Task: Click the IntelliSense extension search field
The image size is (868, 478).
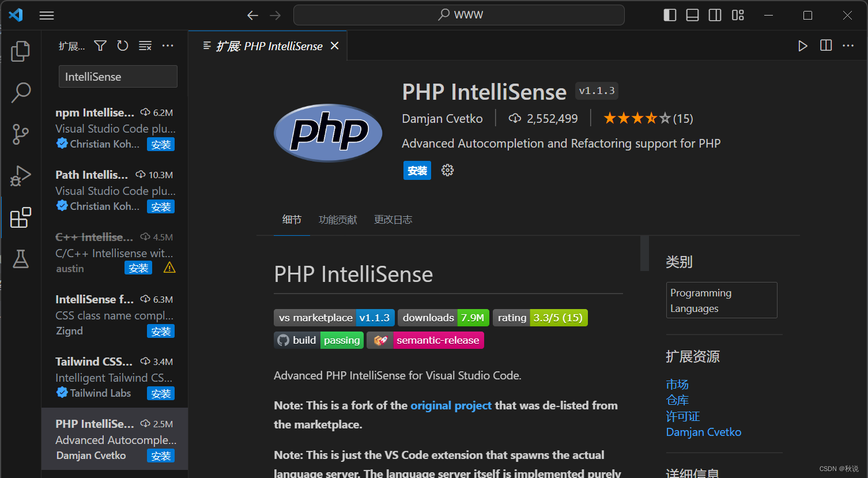Action: pos(118,77)
